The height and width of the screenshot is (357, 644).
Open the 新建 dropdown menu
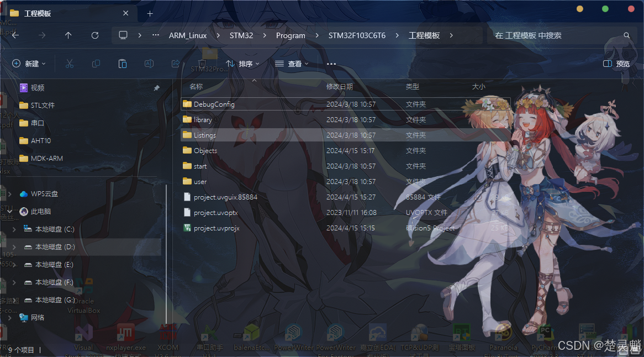coord(29,64)
